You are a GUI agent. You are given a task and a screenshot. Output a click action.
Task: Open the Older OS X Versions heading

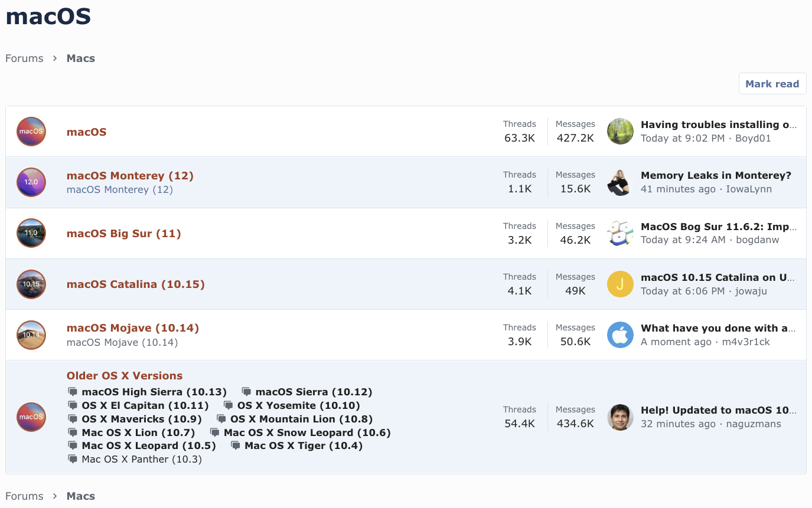tap(125, 375)
